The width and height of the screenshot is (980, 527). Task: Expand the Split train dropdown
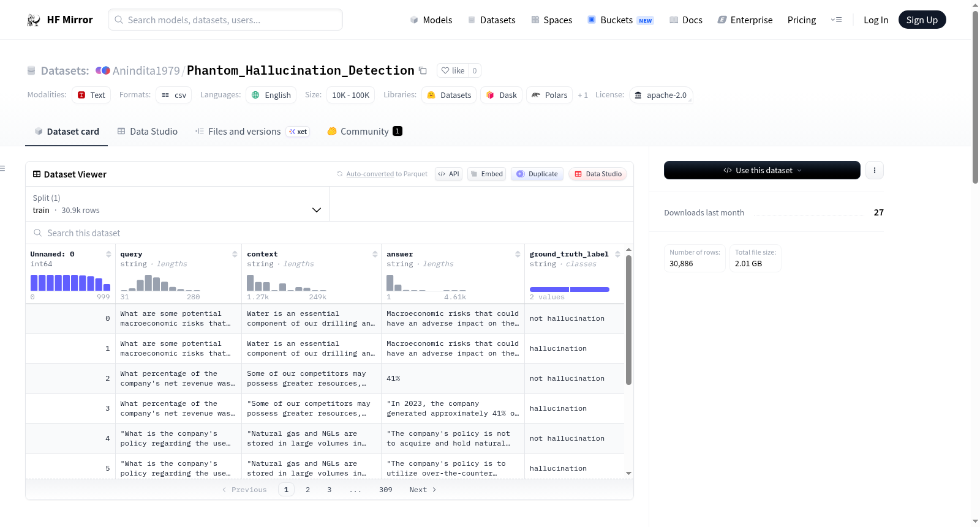(x=178, y=204)
